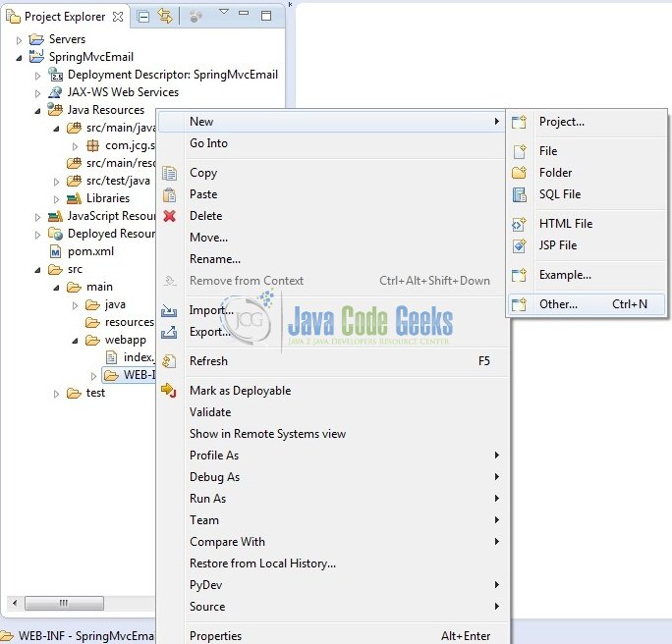Click Mark as Deployable icon
Screen dimensions: 672x644
point(169,390)
